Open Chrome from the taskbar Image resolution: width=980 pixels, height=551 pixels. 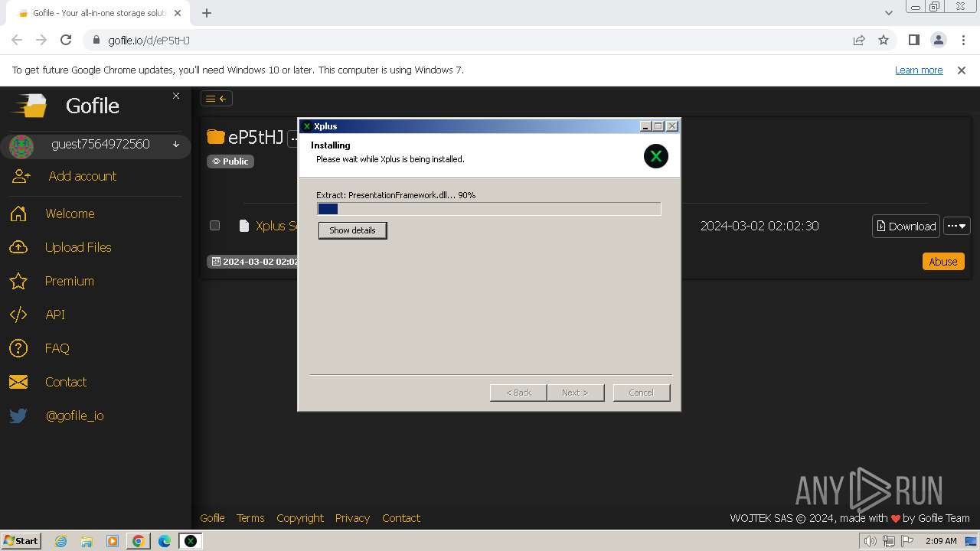tap(138, 541)
